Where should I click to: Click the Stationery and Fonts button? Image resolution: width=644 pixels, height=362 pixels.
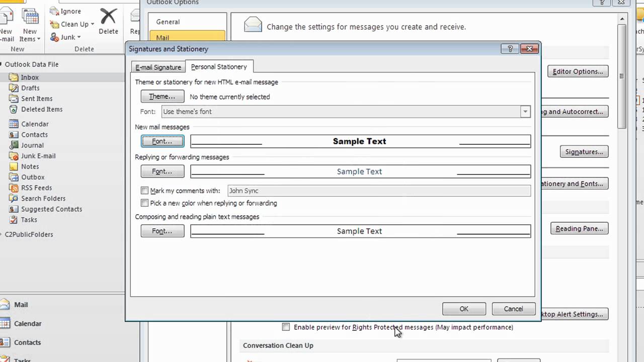pos(575,184)
